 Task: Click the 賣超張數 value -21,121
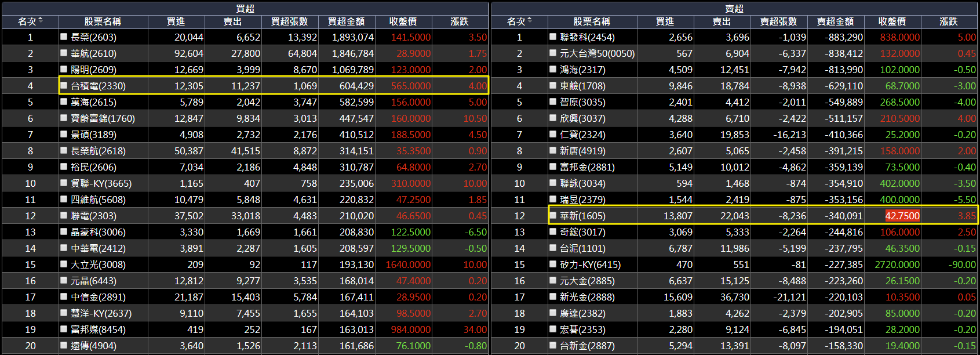(x=789, y=297)
